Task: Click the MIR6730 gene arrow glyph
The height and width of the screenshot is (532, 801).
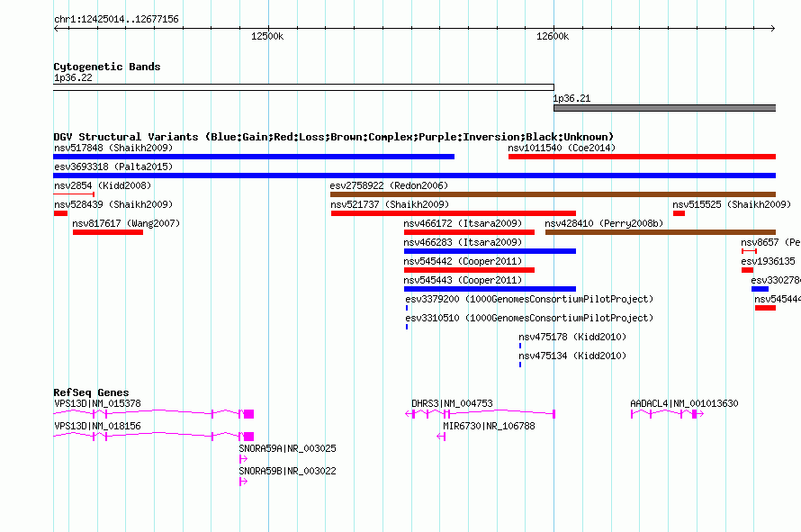Action: click(441, 437)
